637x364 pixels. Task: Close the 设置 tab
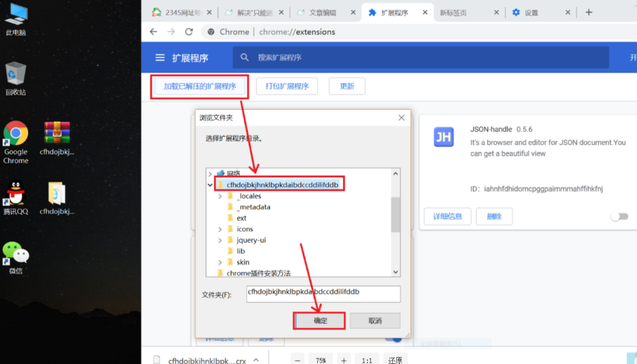(x=568, y=13)
